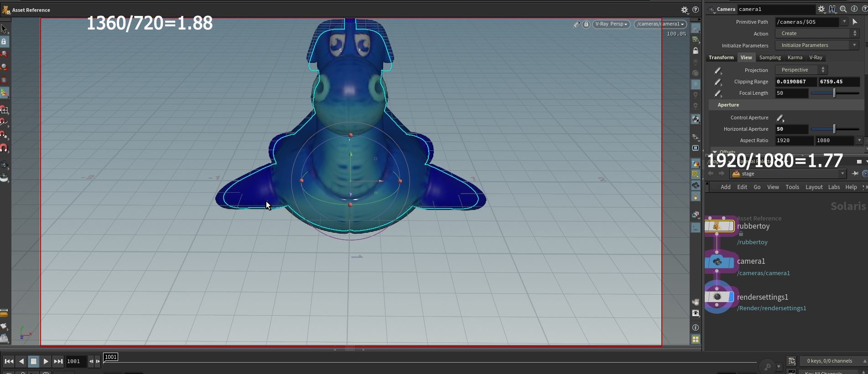The image size is (868, 374).
Task: Click the eye visibility icon in viewport toolbar
Action: 696,313
